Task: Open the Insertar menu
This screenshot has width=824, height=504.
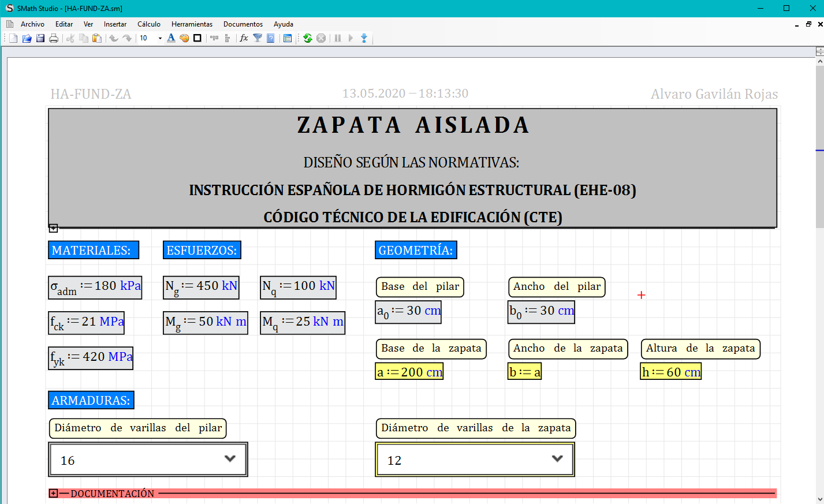Action: [115, 24]
